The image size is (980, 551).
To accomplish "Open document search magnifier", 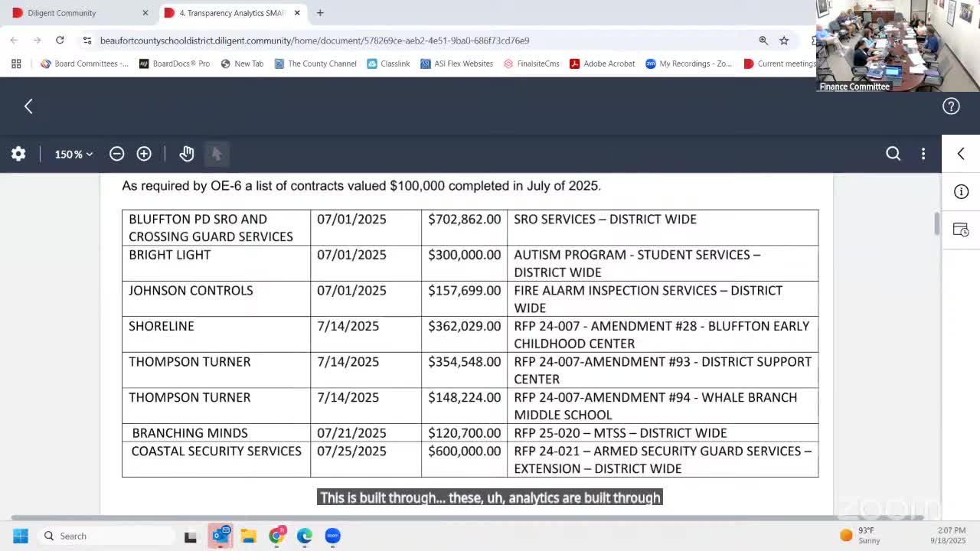I will coord(893,154).
